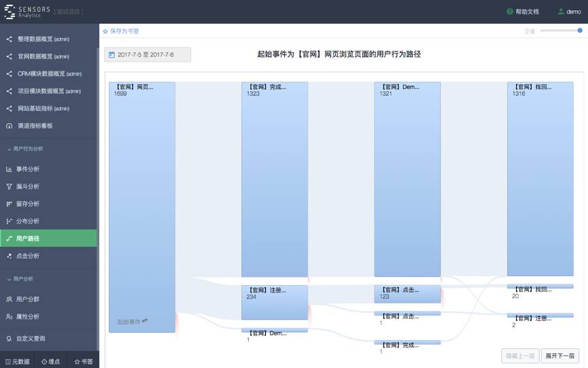Select the 【官网】找回... 1316 node

point(540,179)
